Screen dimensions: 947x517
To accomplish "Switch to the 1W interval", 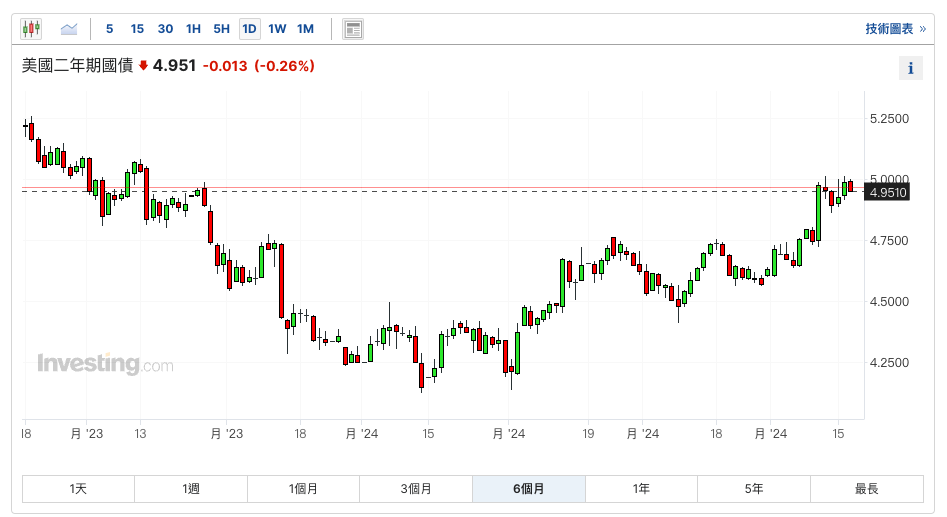I will (277, 29).
